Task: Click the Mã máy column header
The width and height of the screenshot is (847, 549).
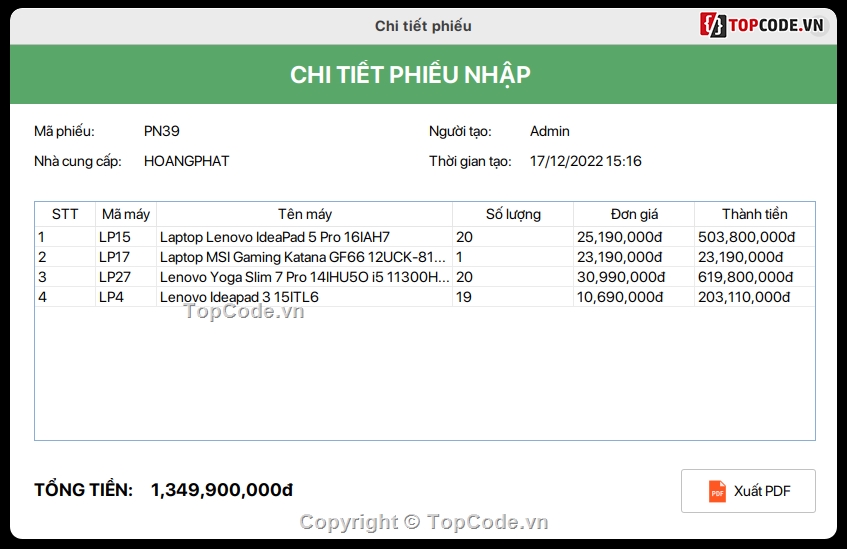Action: tap(126, 215)
